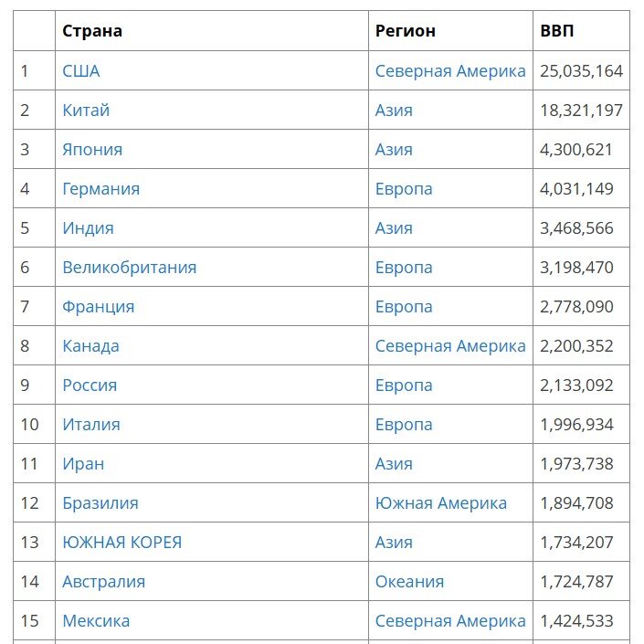Screen dimensions: 644x644
Task: Follow the Россия link
Action: coord(90,385)
